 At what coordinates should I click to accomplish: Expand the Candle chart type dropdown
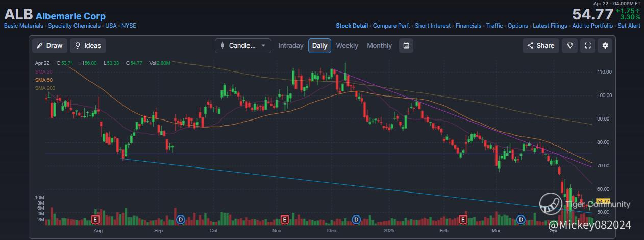coord(243,45)
